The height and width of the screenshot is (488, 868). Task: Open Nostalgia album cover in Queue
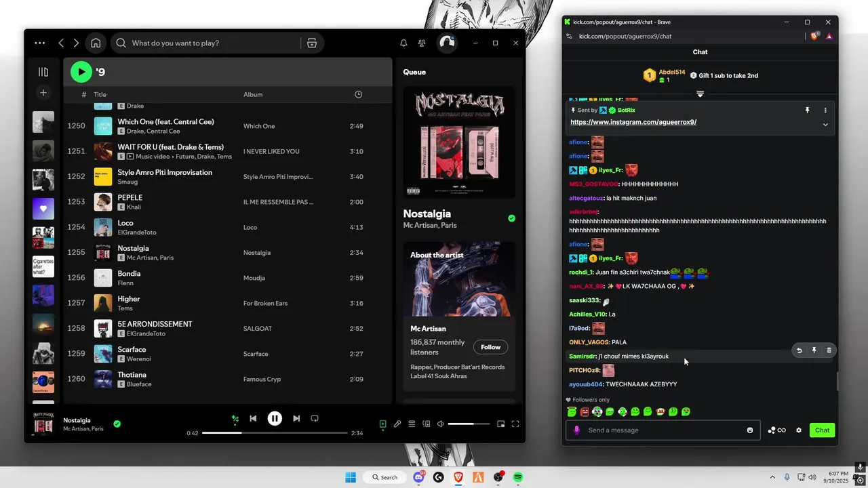[x=459, y=142]
